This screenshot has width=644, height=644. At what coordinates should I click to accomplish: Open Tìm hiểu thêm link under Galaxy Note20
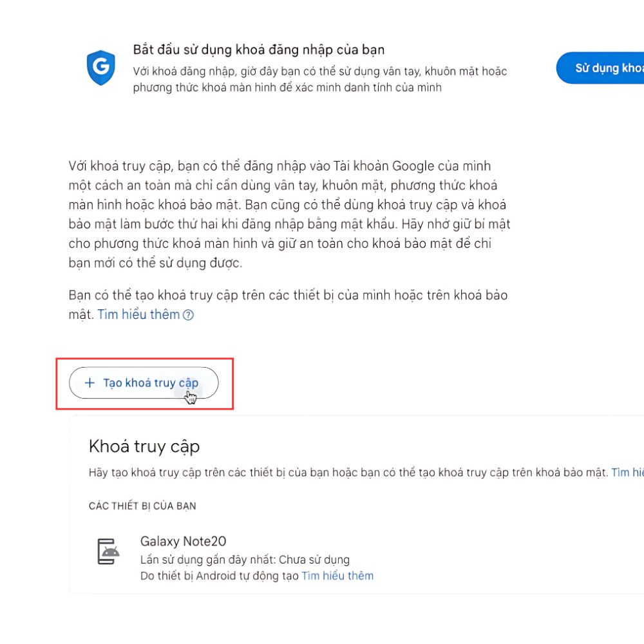pos(337,576)
